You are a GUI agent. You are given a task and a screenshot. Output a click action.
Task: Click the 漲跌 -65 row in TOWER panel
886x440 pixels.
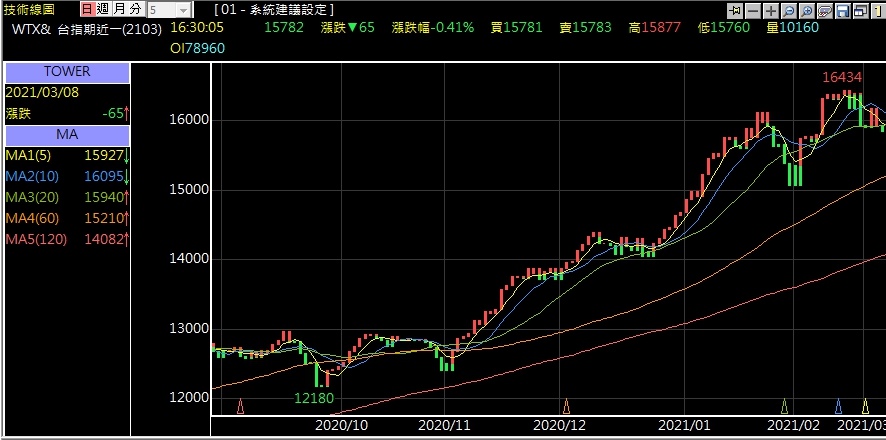67,114
